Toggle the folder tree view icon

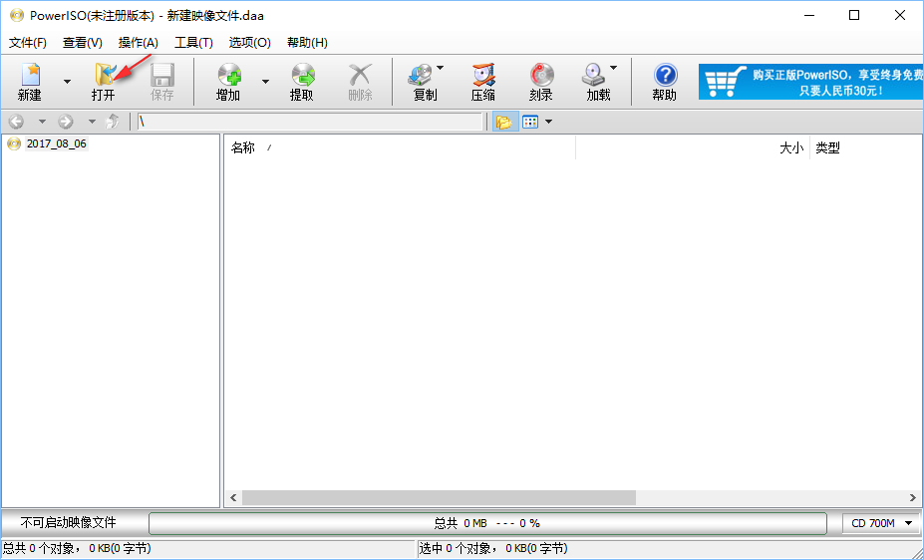coord(504,122)
